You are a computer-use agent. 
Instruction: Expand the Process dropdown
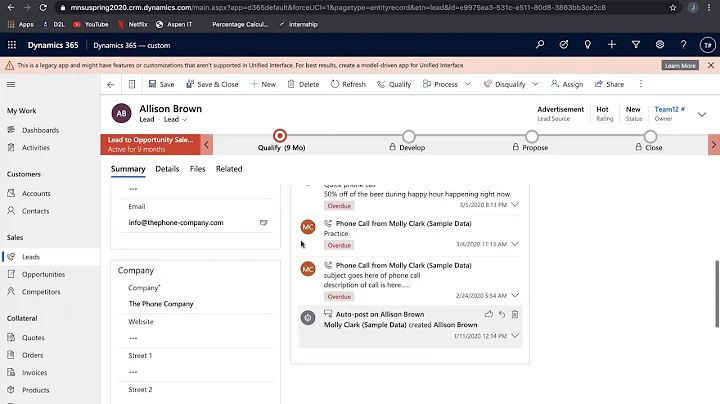(x=467, y=84)
